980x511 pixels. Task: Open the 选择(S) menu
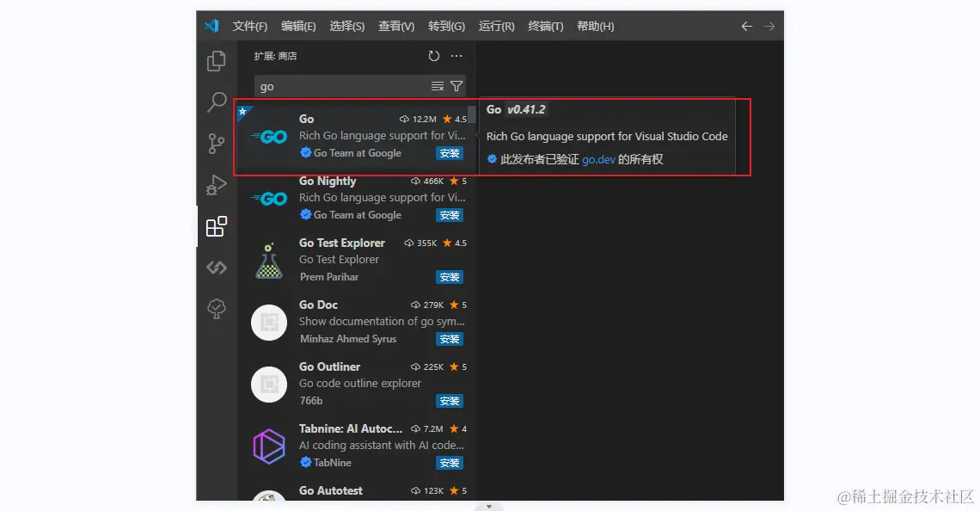click(x=347, y=27)
